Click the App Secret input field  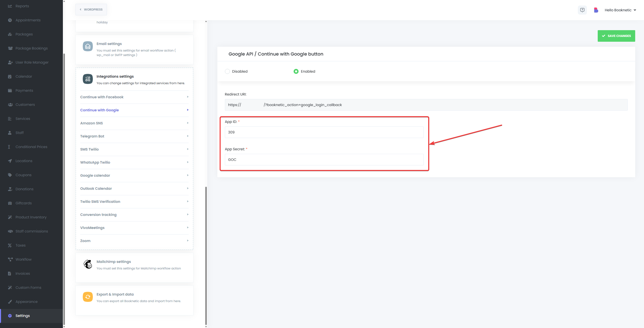324,160
